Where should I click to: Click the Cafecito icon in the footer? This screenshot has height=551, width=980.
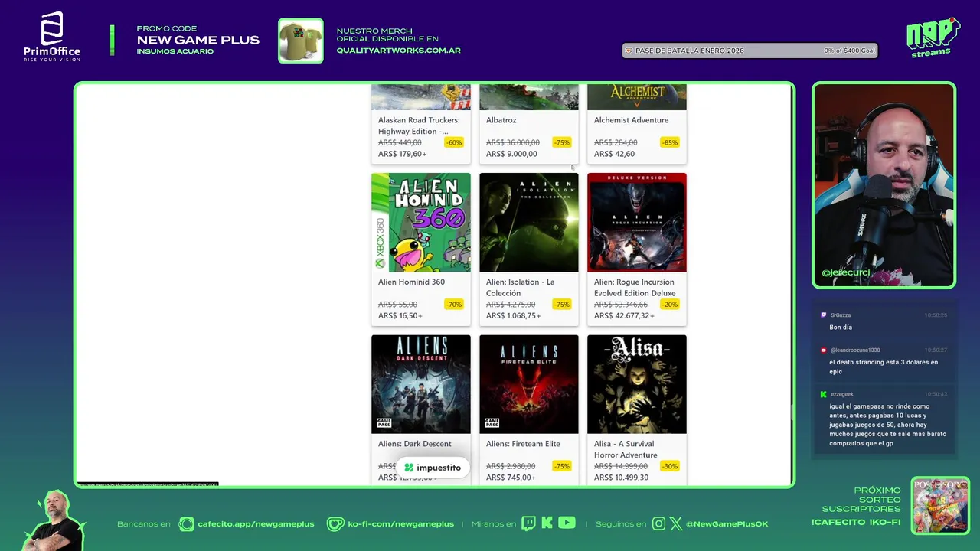(186, 524)
